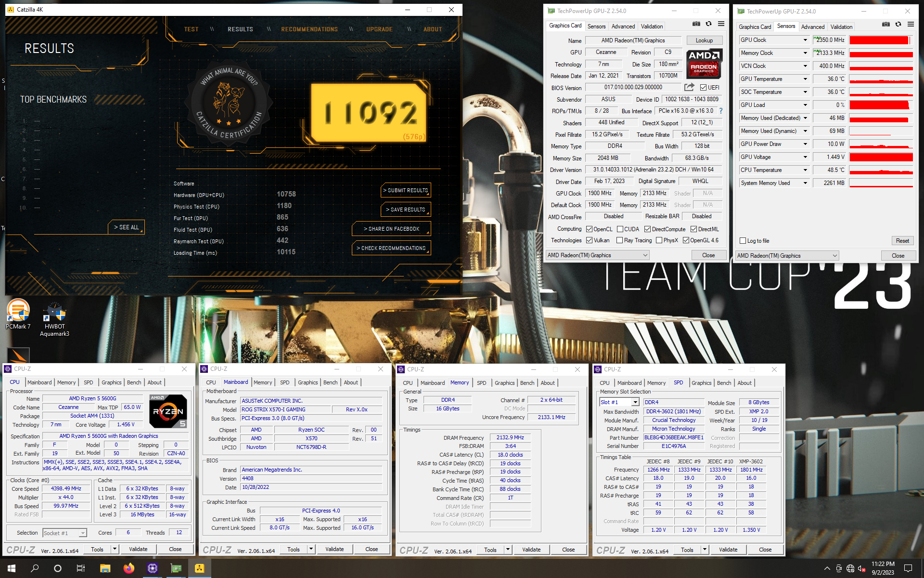Viewport: 924px width, 578px height.
Task: Click the AMD Radeon Graphics logo in GPU-Z
Action: click(704, 64)
